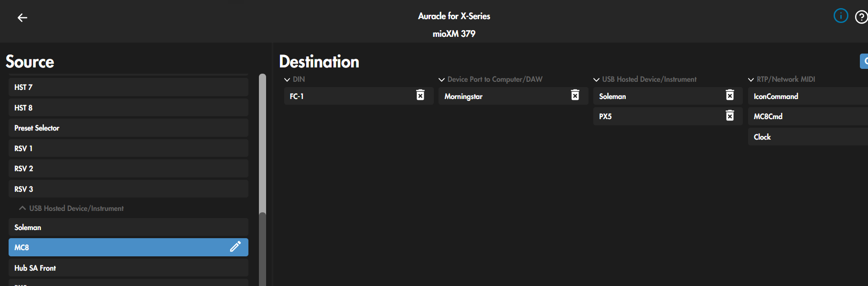
Task: Select HST 7 source
Action: tap(128, 87)
